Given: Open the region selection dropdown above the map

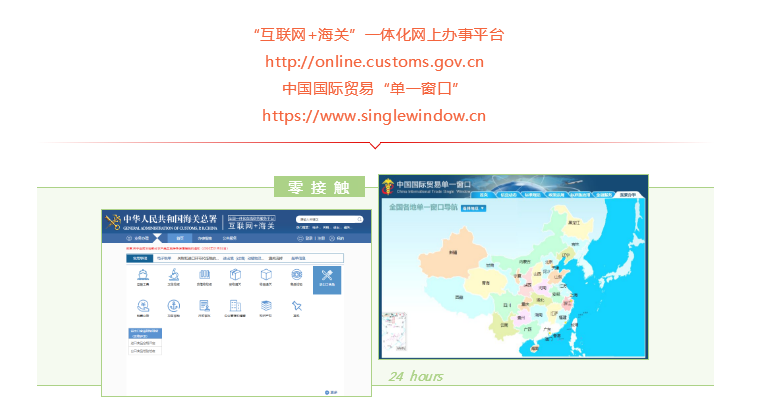Looking at the screenshot, I should [474, 208].
